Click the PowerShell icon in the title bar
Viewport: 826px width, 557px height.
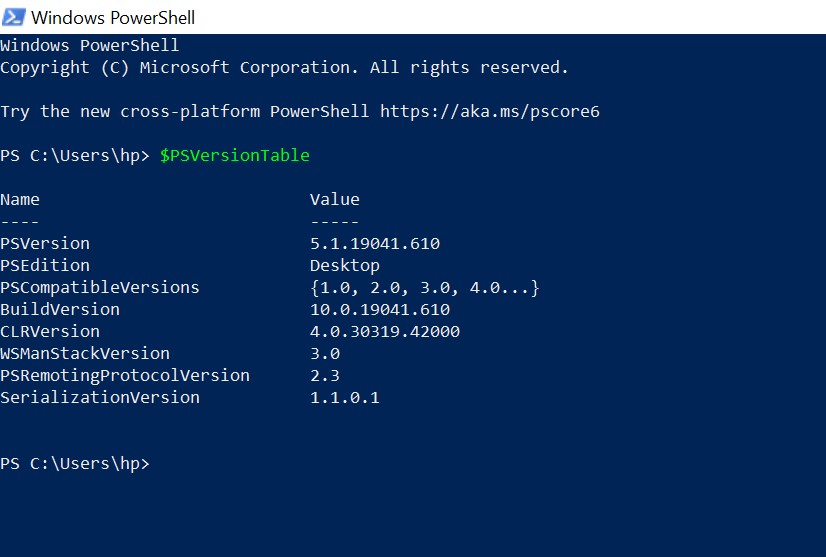tap(14, 17)
